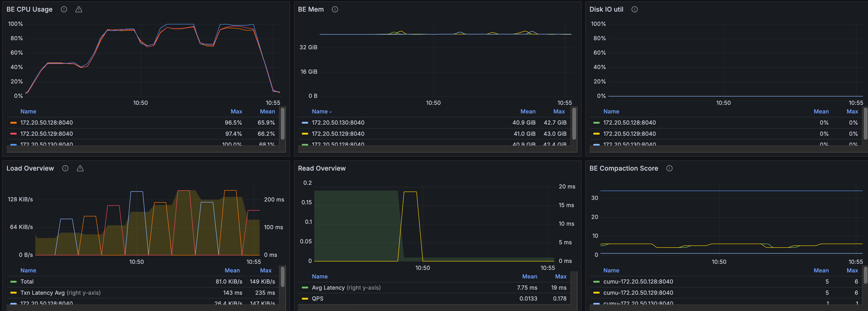The height and width of the screenshot is (311, 868).
Task: Click the warning icon beside BE CPU Usage title
Action: point(79,9)
